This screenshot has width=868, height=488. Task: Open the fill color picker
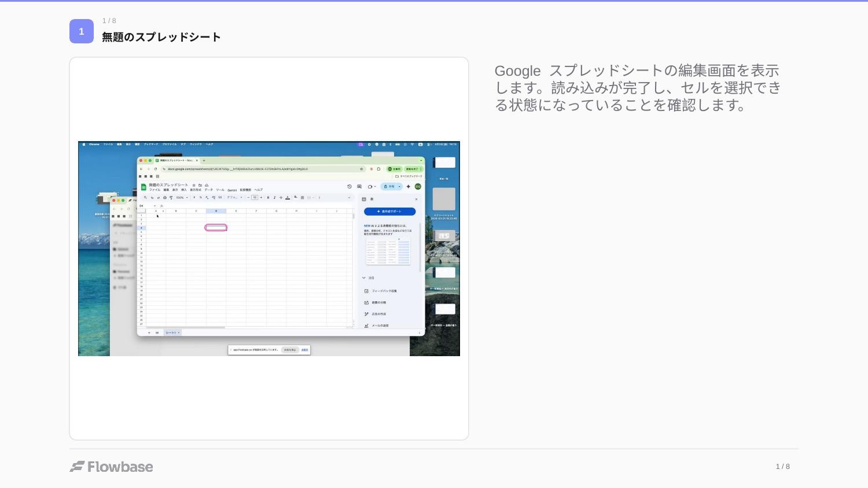[x=296, y=197]
